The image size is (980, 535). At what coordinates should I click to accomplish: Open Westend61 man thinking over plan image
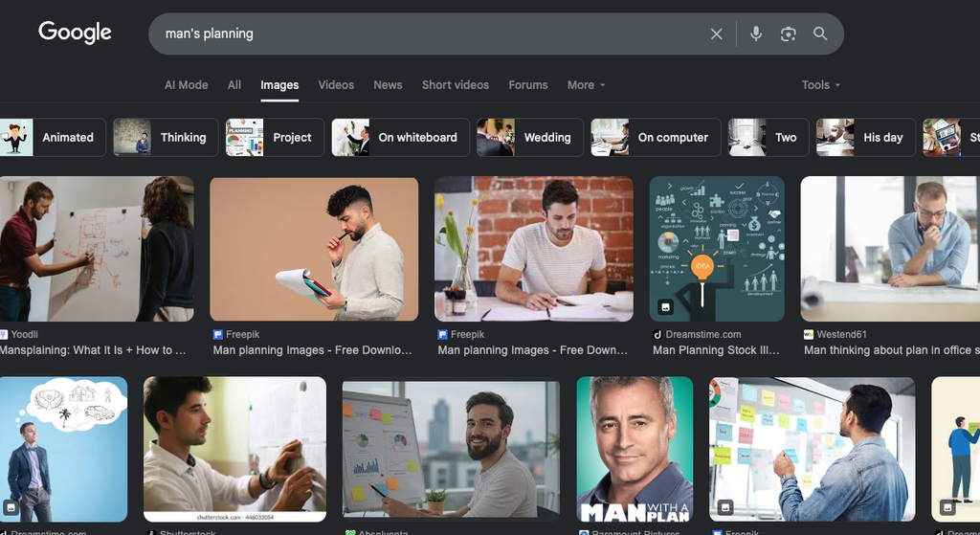pyautogui.click(x=890, y=249)
